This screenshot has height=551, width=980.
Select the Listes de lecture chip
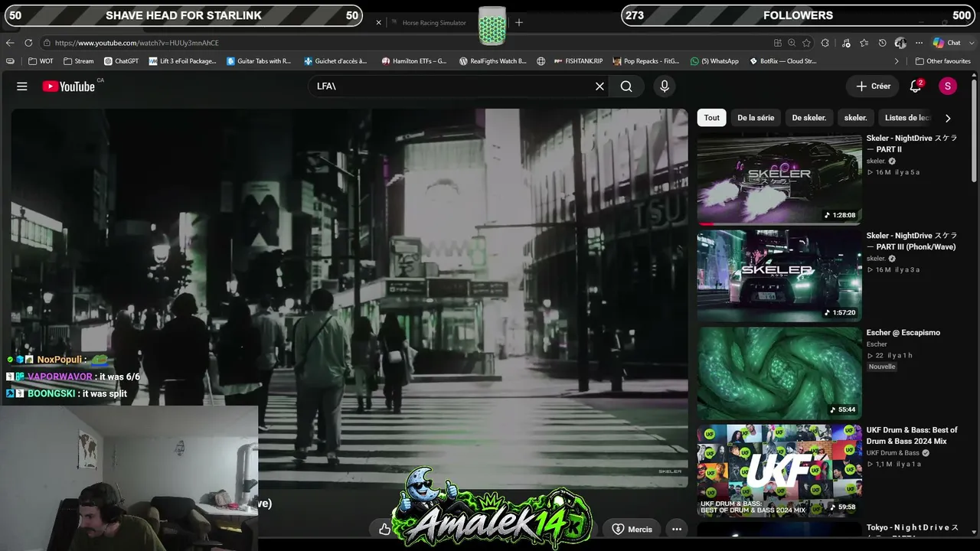click(x=907, y=118)
